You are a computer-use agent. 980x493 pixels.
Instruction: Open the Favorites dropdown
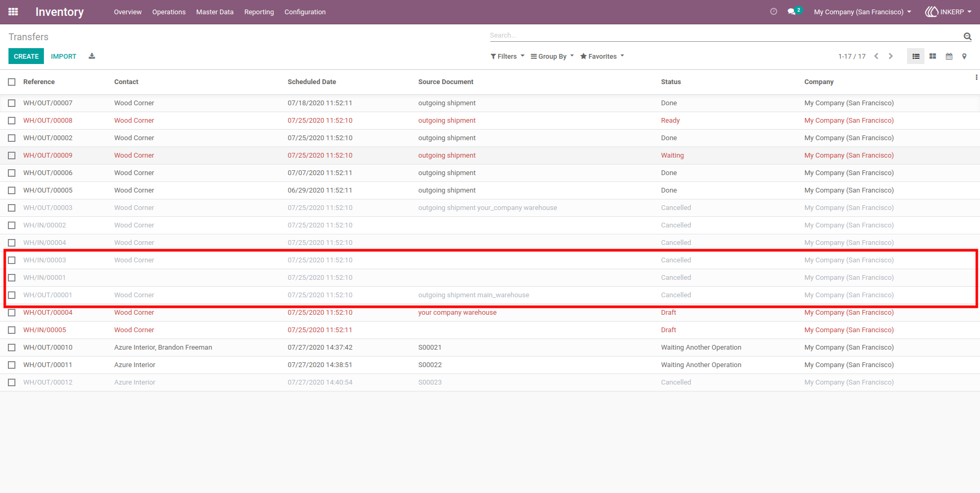click(602, 57)
